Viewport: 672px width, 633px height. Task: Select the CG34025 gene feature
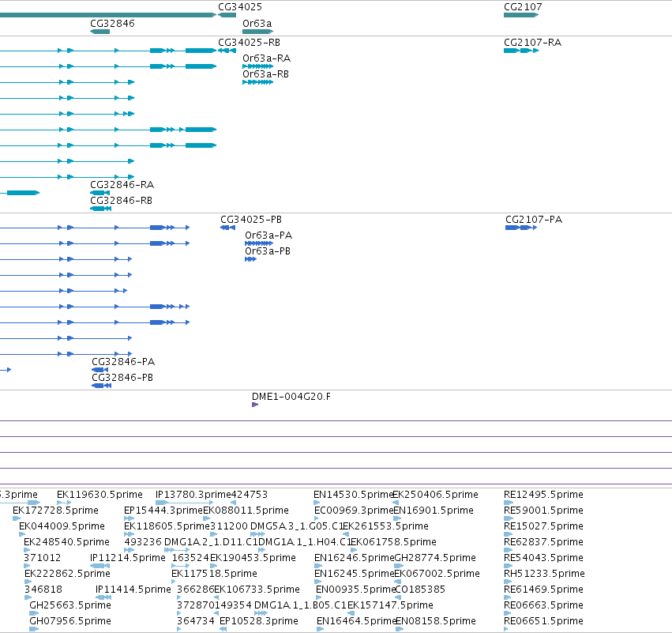tap(227, 15)
